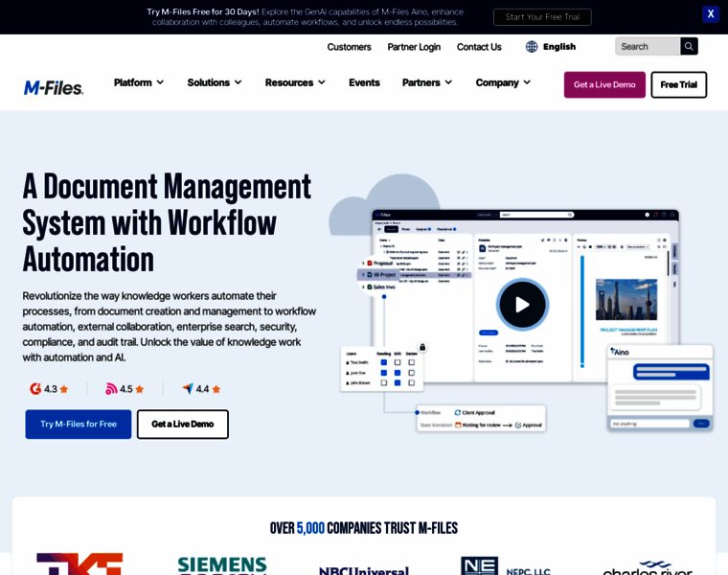Screen dimensions: 728x575
Task: Click the Free Trial header button
Action: [678, 84]
